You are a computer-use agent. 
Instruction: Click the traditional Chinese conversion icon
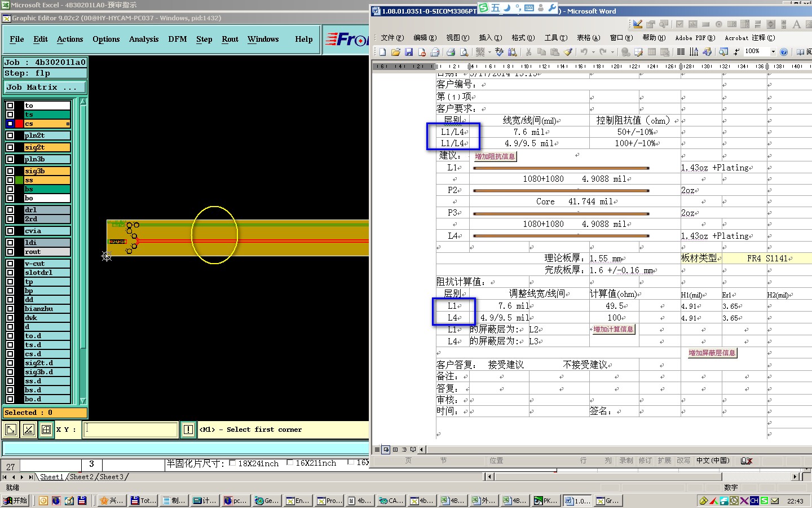[x=480, y=52]
